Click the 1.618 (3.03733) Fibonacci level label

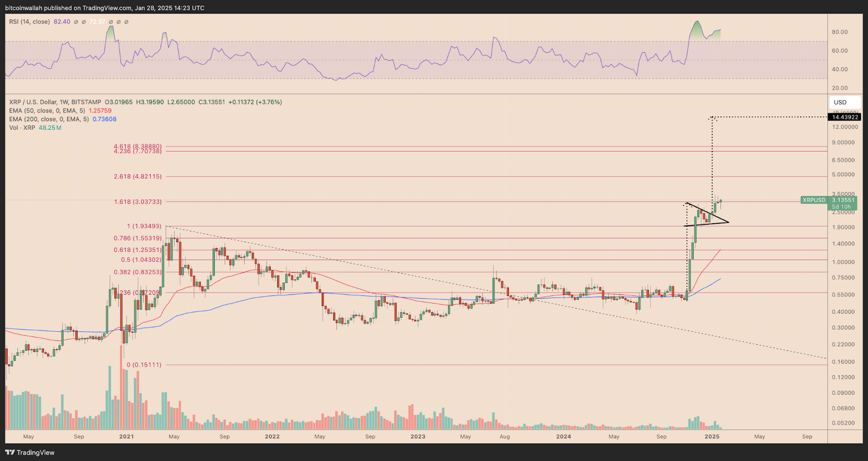[x=138, y=202]
